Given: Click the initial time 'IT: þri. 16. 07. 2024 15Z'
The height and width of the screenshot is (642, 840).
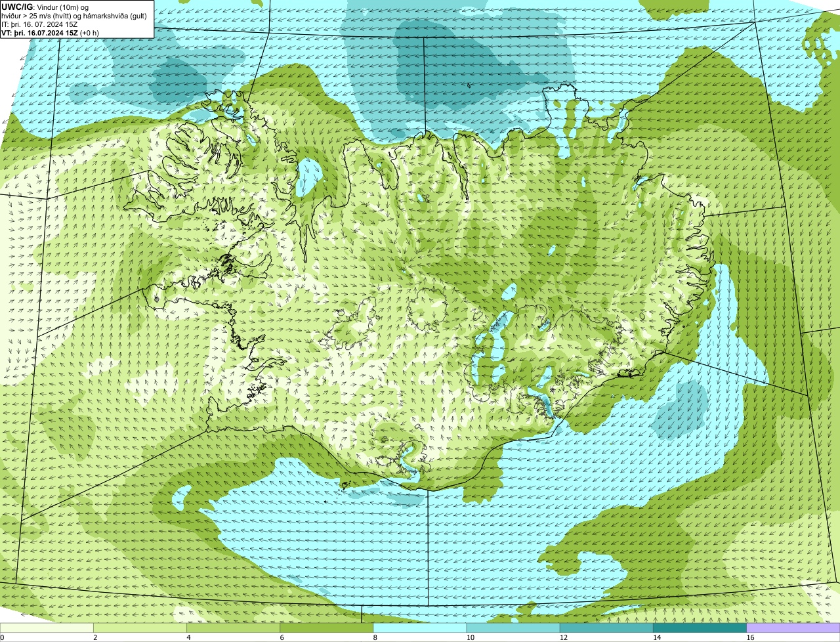Looking at the screenshot, I should coord(40,24).
